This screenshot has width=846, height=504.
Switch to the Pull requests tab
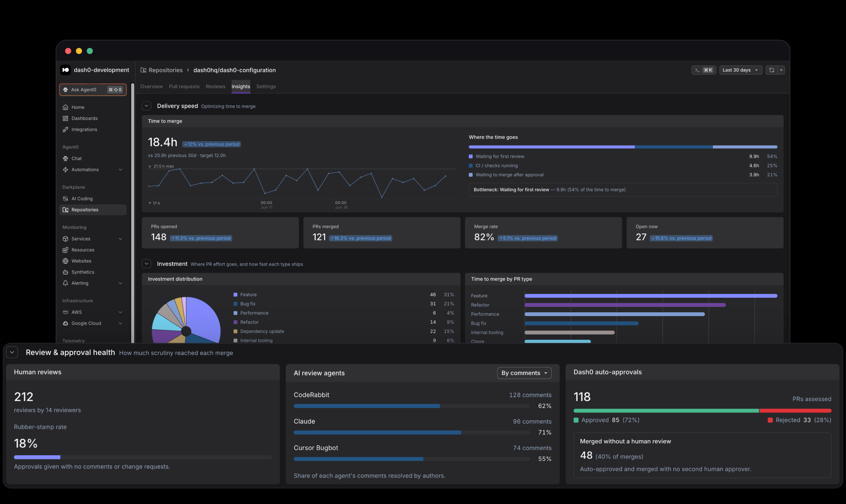pyautogui.click(x=184, y=87)
